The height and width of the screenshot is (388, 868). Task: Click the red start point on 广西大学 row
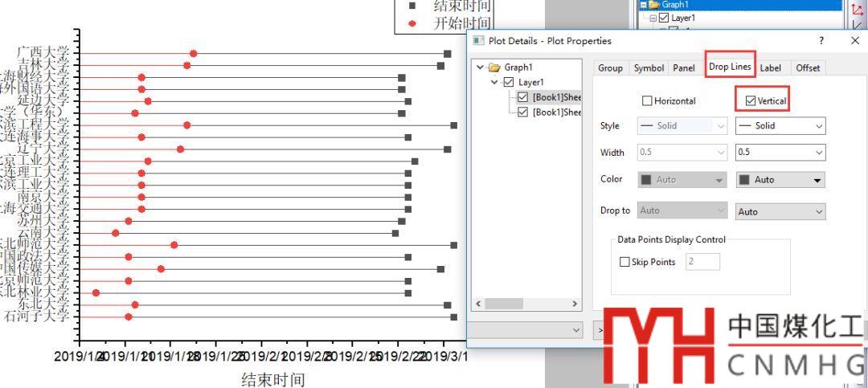coord(193,54)
